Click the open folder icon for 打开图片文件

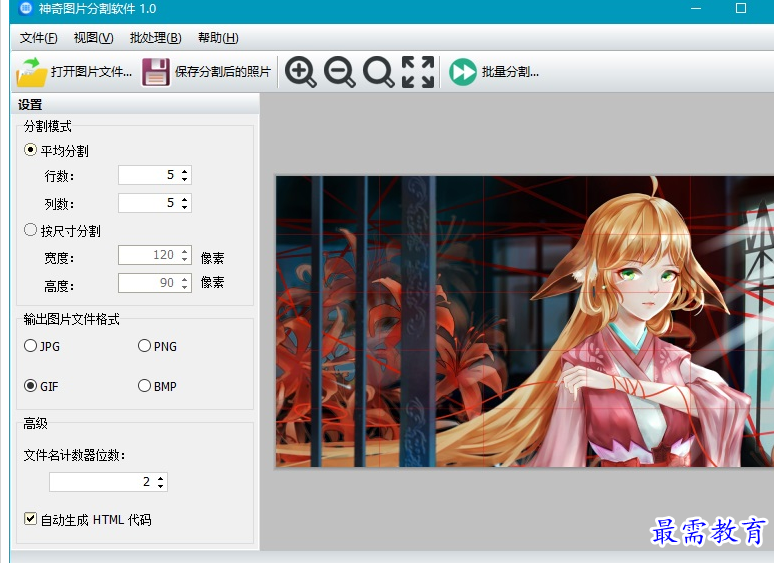[31, 72]
